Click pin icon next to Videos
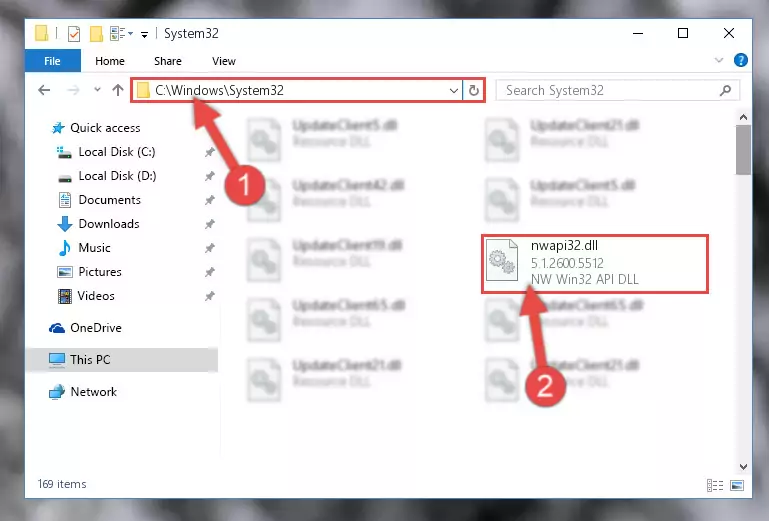Screen dimensions: 769x521 coord(210,296)
